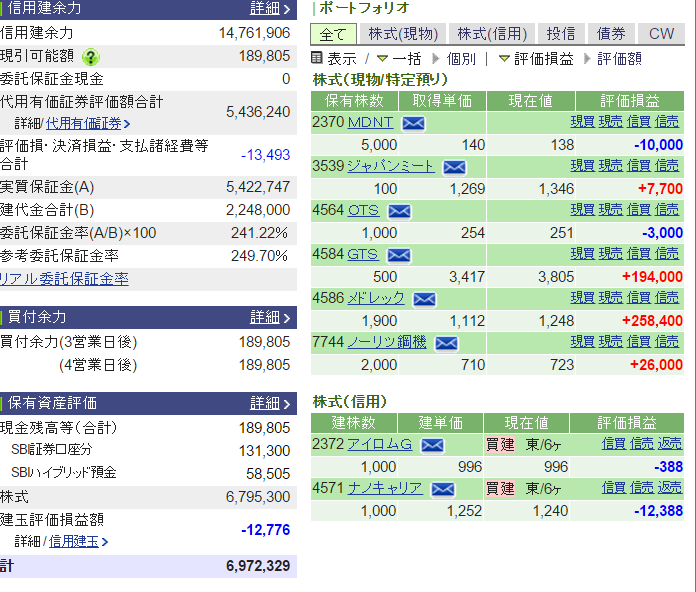This screenshot has width=696, height=592.
Task: Click the mail alert icon for 3539 ジャパンミート
Action: tap(455, 167)
